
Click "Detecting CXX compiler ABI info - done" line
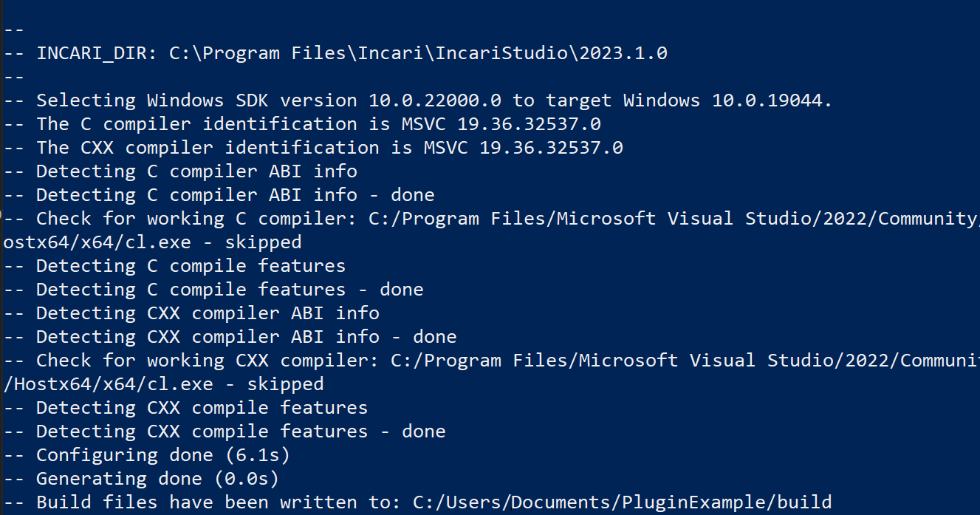230,337
